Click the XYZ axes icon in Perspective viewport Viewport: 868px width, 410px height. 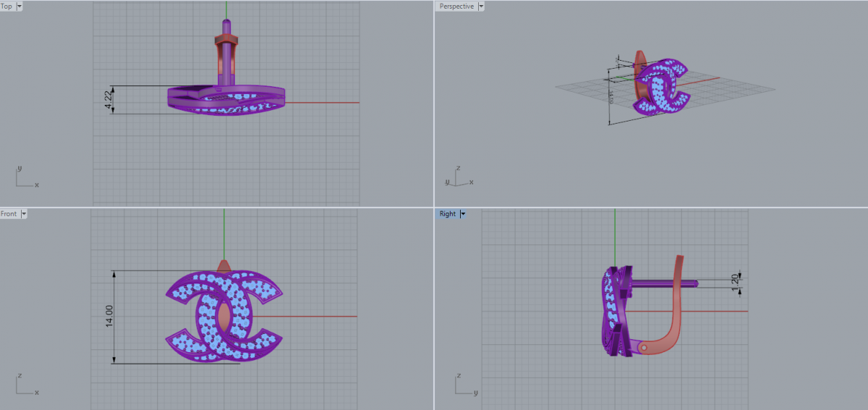(x=457, y=177)
